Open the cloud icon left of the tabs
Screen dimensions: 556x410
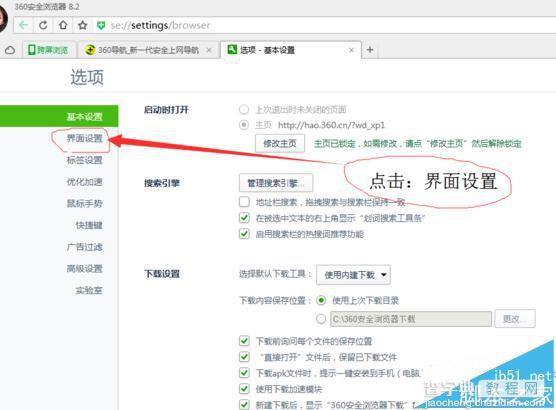10,50
